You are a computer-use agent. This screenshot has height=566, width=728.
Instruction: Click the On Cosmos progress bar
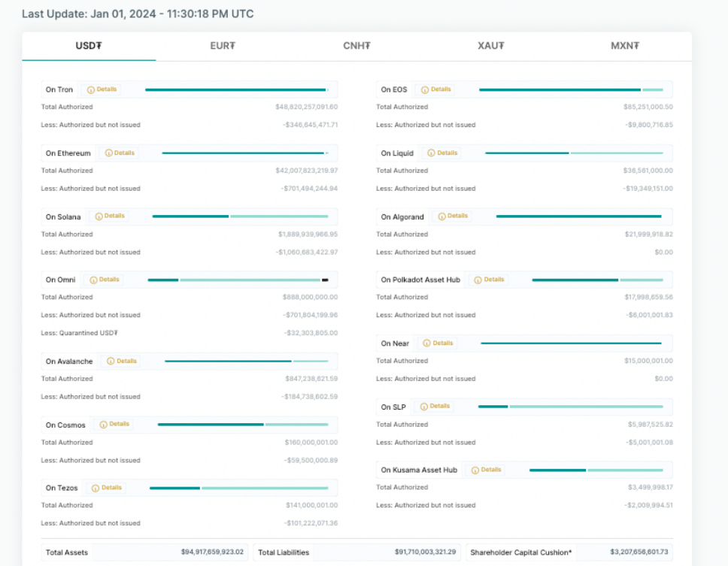[242, 425]
